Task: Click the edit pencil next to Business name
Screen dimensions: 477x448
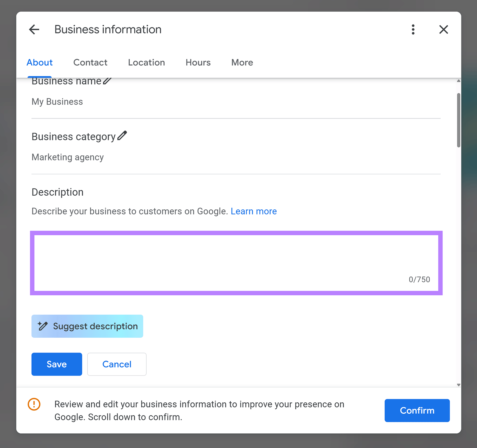Action: (x=106, y=81)
